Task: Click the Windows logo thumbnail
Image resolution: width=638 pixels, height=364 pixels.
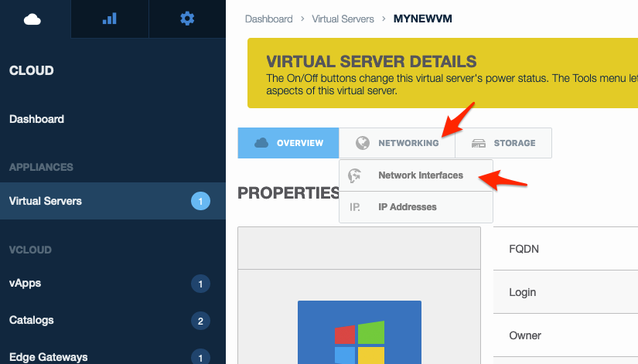Action: [x=360, y=332]
